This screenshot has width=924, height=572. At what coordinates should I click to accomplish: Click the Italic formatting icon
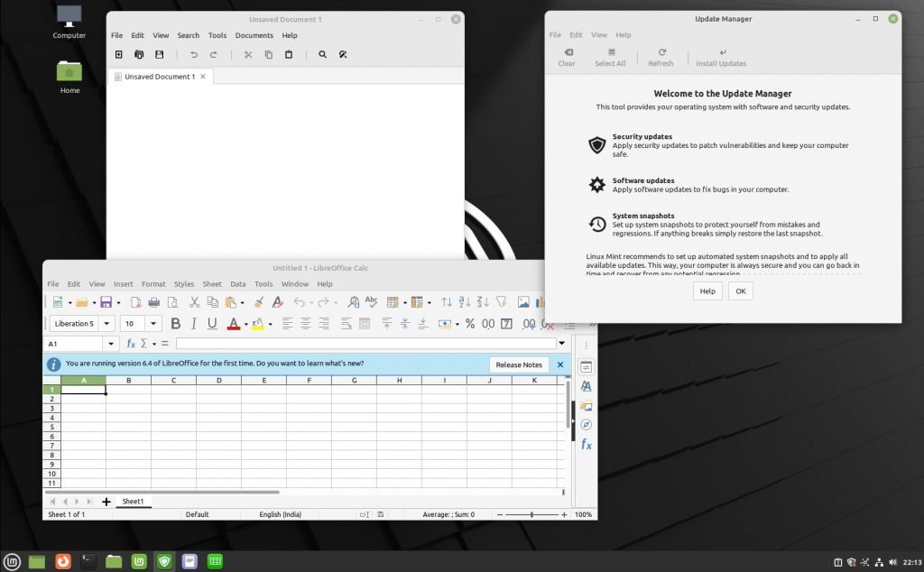tap(193, 323)
